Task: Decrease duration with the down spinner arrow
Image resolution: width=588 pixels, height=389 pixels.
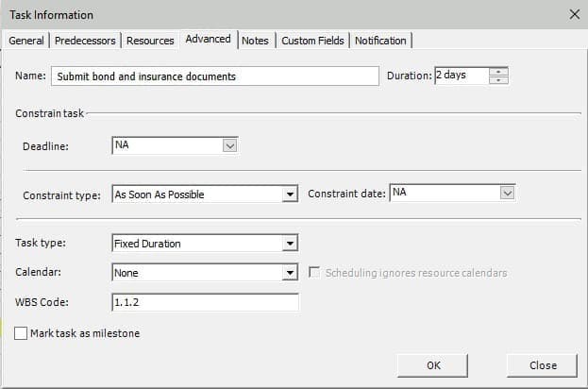Action: tap(498, 80)
